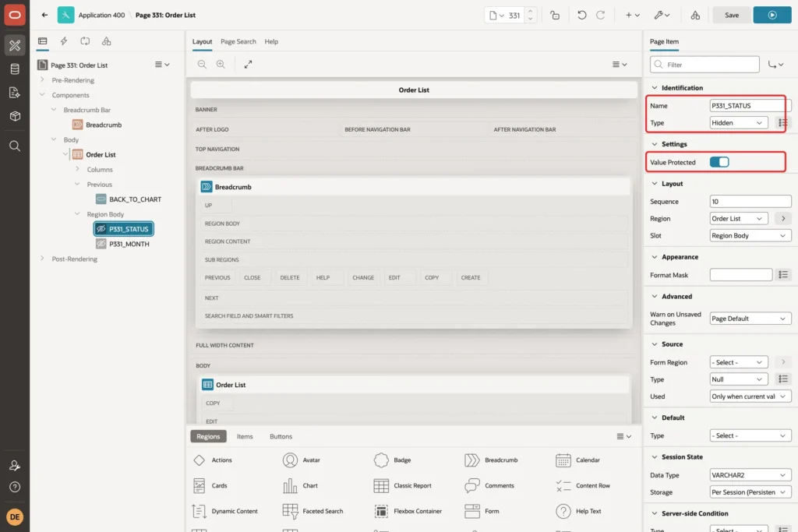The image size is (798, 532).
Task: Open the Storage dropdown
Action: [750, 491]
